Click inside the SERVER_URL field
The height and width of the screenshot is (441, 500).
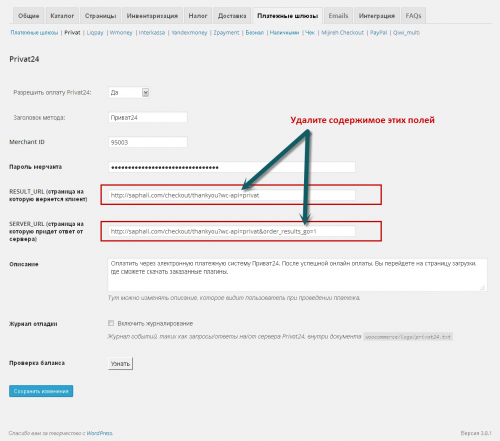pyautogui.click(x=232, y=231)
